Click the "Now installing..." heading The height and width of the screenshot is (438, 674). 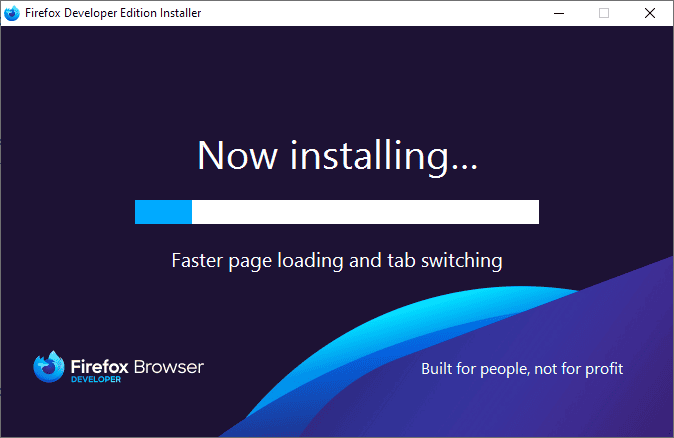337,156
